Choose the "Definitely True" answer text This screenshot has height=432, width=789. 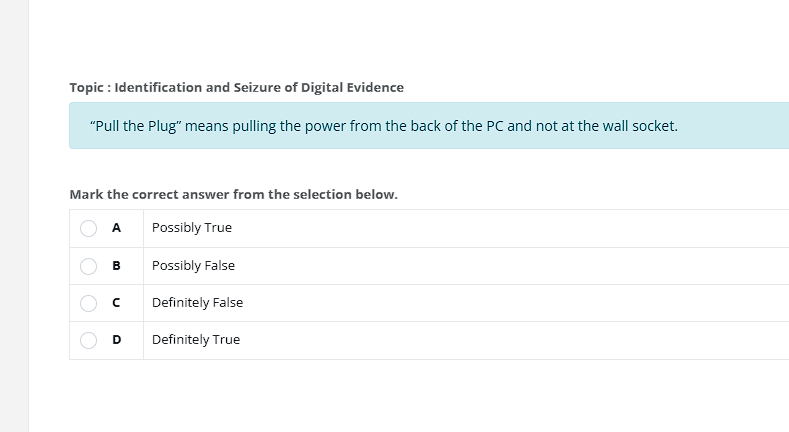point(196,340)
